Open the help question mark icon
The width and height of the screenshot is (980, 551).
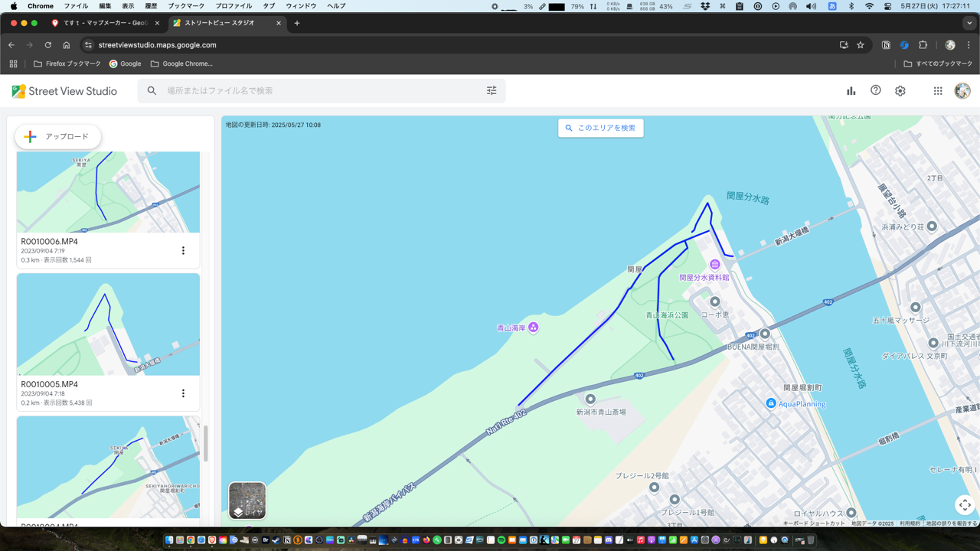coord(876,90)
